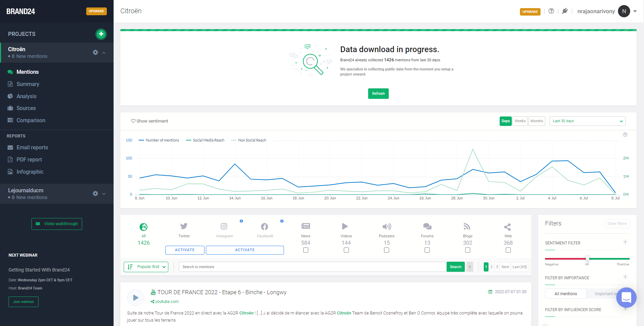Select the All sources globe icon
The width and height of the screenshot is (644, 326).
pyautogui.click(x=144, y=226)
